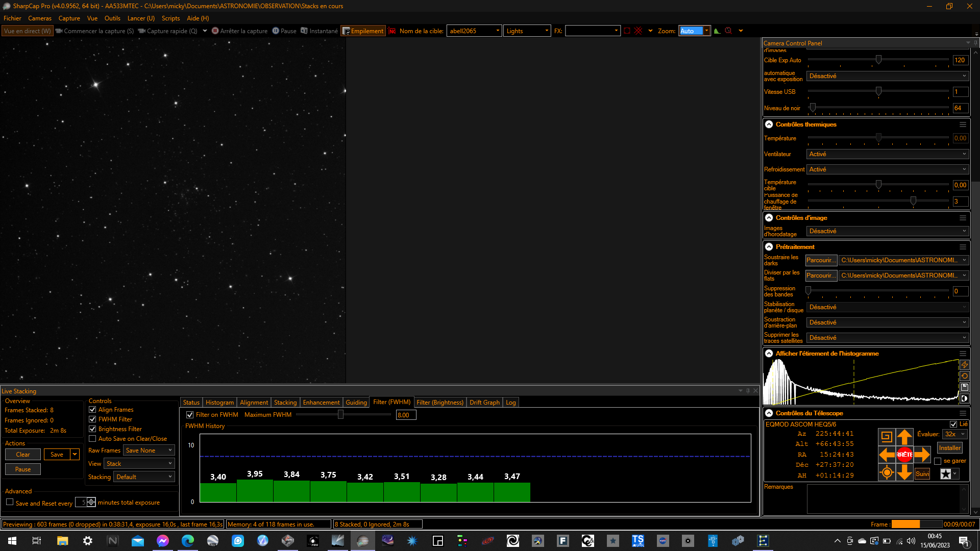Click the histogram auto-stretch lightning icon
Screen dimensions: 980x551
click(964, 365)
